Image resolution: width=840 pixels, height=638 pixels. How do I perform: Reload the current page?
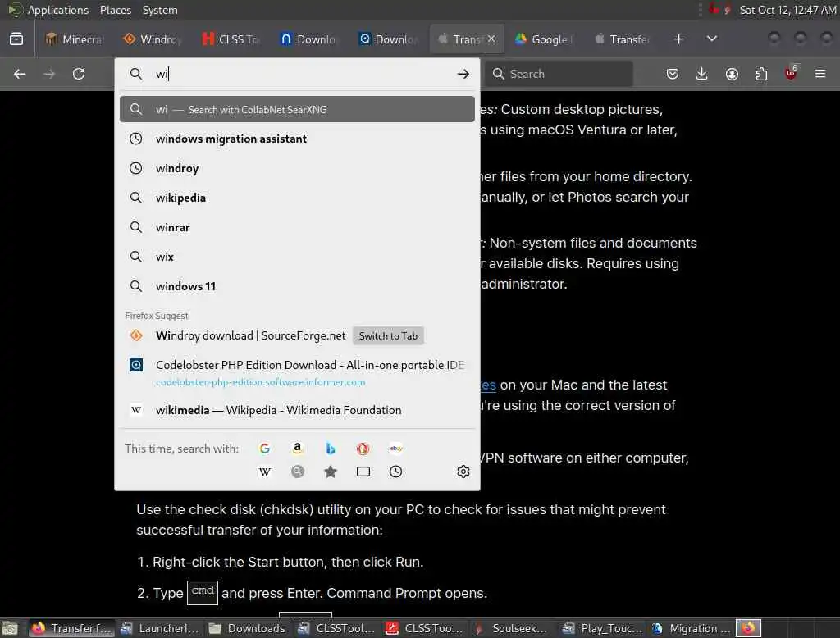coord(79,74)
